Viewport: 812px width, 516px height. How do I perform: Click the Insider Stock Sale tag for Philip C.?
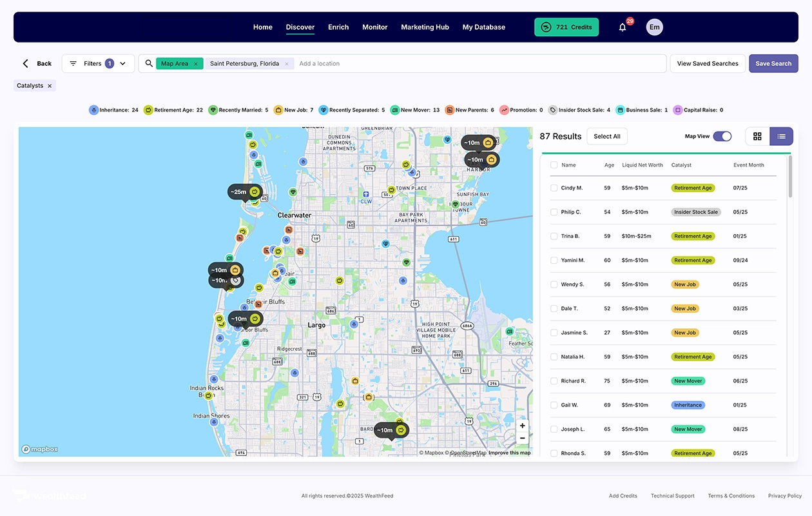point(696,212)
